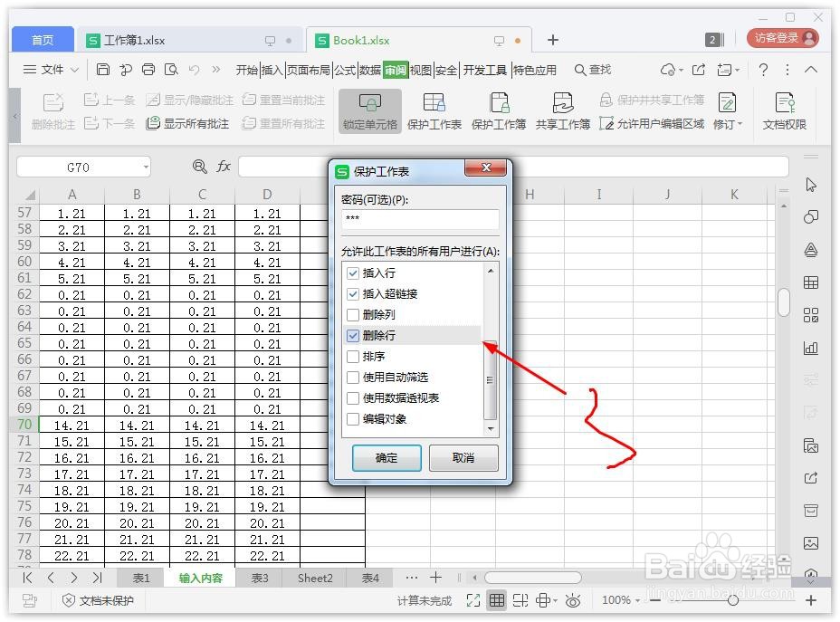The height and width of the screenshot is (622, 840).
Task: Check the 使用自动筛选 option
Action: [353, 378]
